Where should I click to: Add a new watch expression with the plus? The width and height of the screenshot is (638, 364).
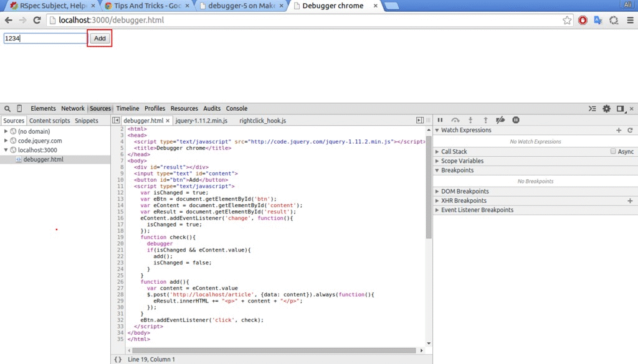point(618,130)
